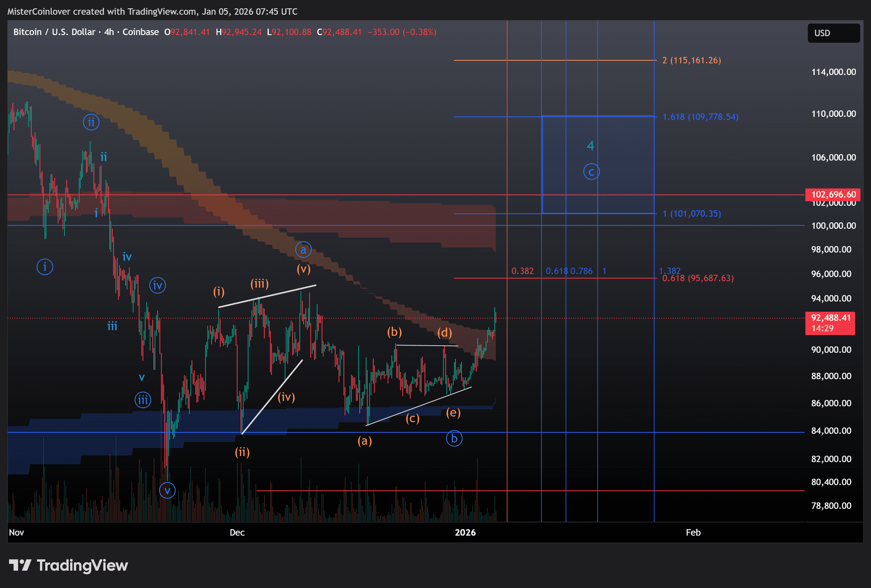
Task: Click the circled iv wave label
Action: [x=158, y=285]
